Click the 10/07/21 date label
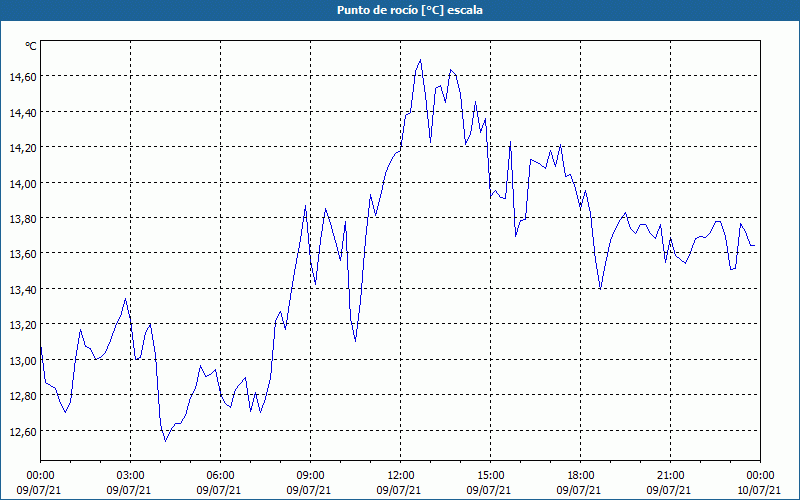Screen dimensions: 800x500 759,490
